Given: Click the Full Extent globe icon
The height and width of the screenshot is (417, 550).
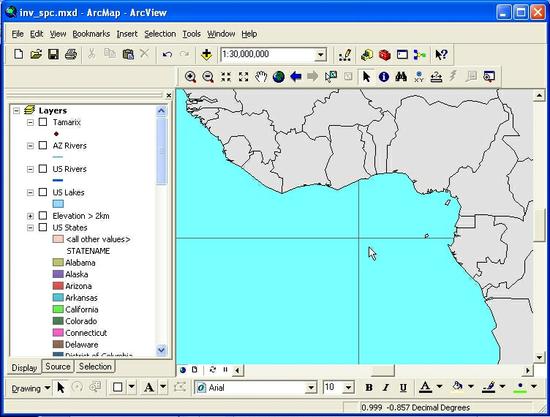Looking at the screenshot, I should [279, 76].
